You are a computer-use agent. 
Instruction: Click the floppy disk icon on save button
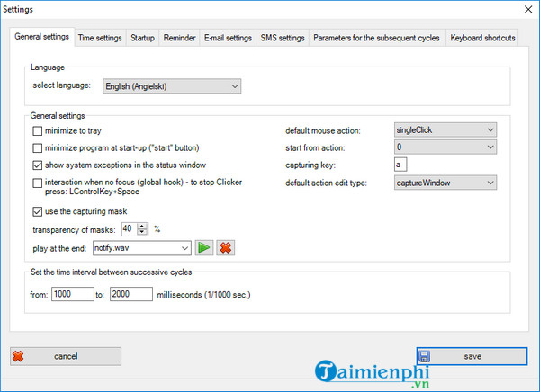tap(424, 357)
